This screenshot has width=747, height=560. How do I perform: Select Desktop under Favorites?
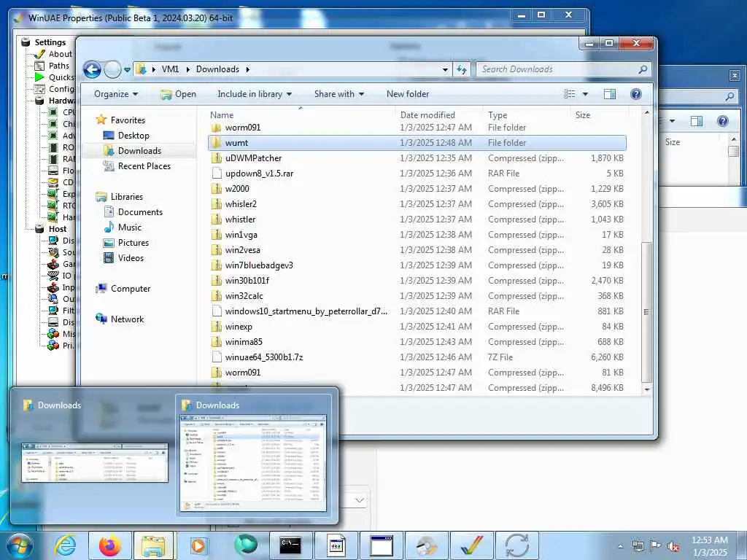[x=133, y=136]
